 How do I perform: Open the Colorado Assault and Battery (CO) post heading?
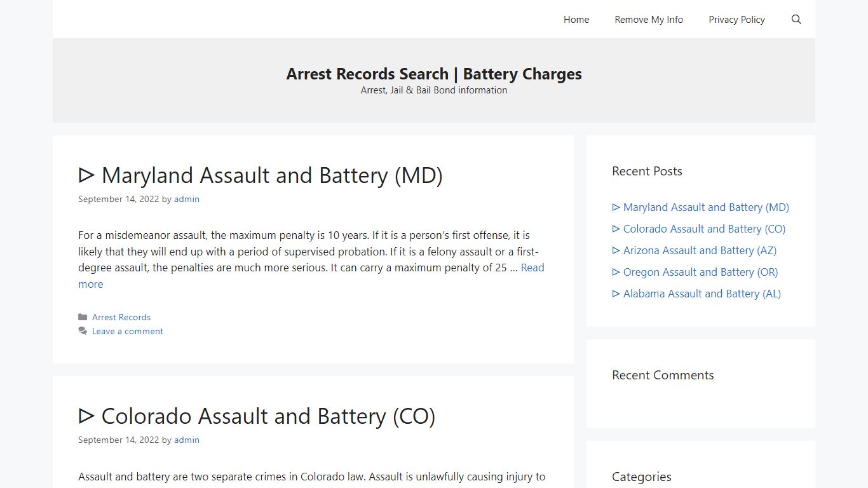click(257, 416)
